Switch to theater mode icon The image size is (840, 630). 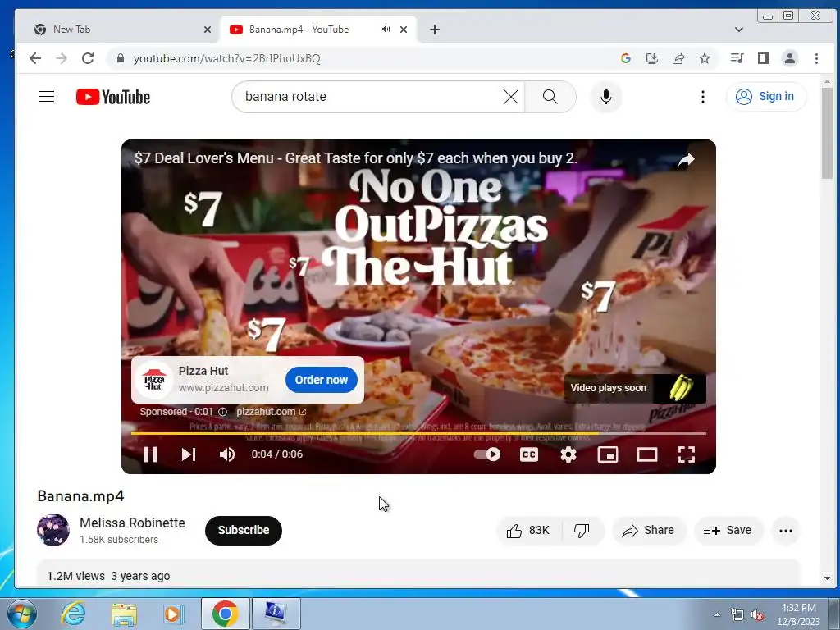tap(646, 454)
